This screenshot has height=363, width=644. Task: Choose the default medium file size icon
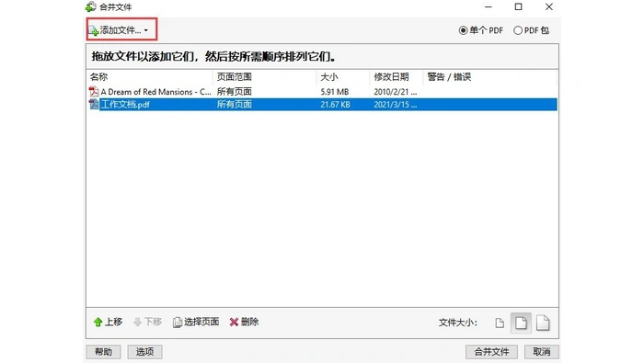click(521, 323)
